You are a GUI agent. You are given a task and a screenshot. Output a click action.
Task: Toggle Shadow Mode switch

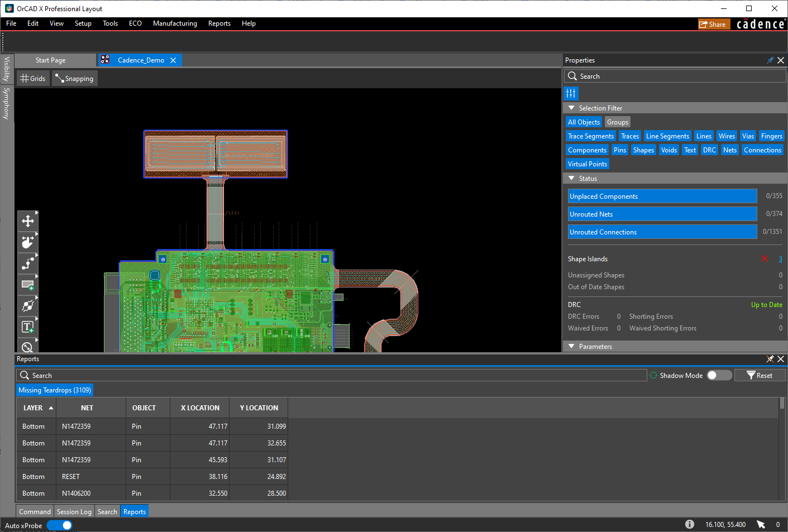tap(719, 375)
